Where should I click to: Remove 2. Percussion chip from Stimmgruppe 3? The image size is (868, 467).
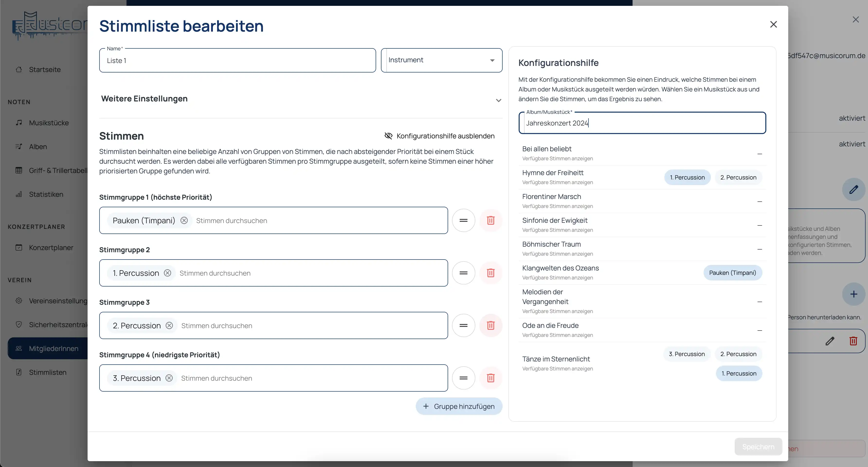coord(169,325)
